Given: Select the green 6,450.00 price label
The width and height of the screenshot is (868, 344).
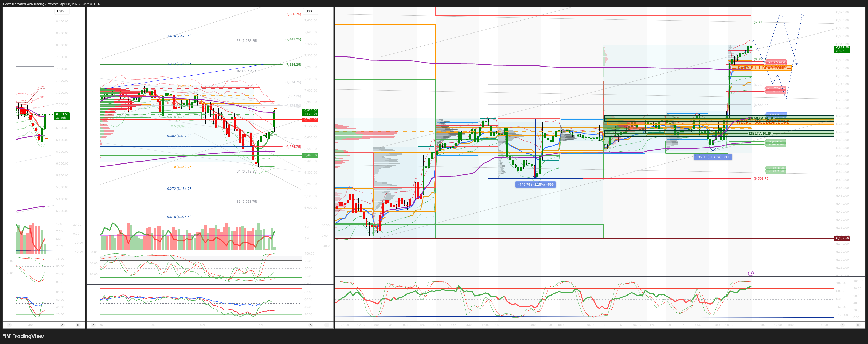Looking at the screenshot, I should [x=310, y=155].
